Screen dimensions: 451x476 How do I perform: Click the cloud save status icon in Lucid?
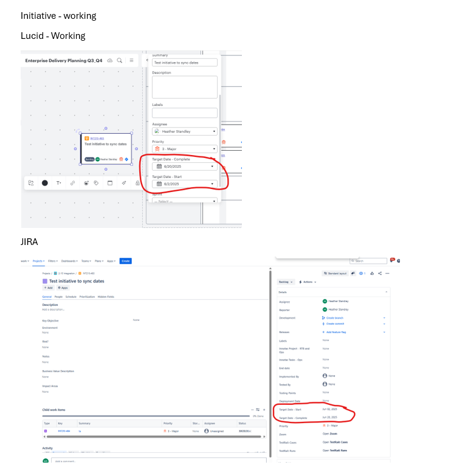110,60
